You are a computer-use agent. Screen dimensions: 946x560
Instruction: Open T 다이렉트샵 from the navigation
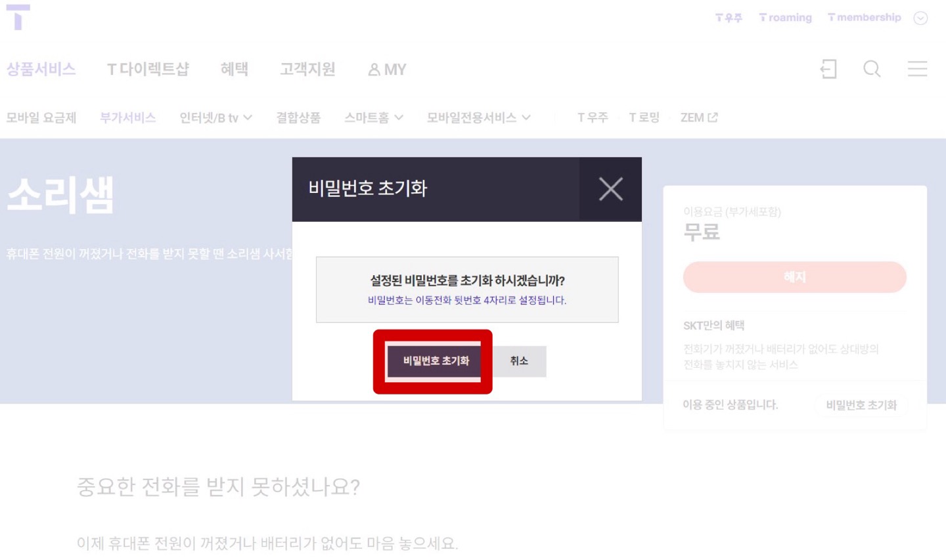click(149, 69)
